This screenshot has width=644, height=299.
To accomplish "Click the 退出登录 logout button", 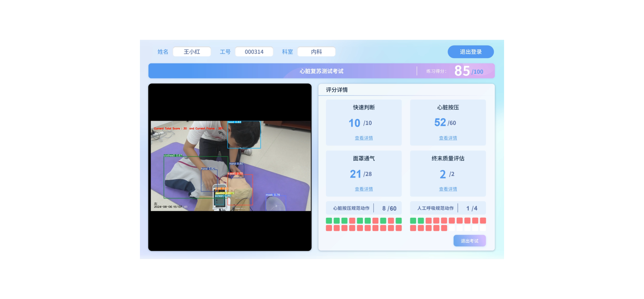I will pyautogui.click(x=470, y=52).
